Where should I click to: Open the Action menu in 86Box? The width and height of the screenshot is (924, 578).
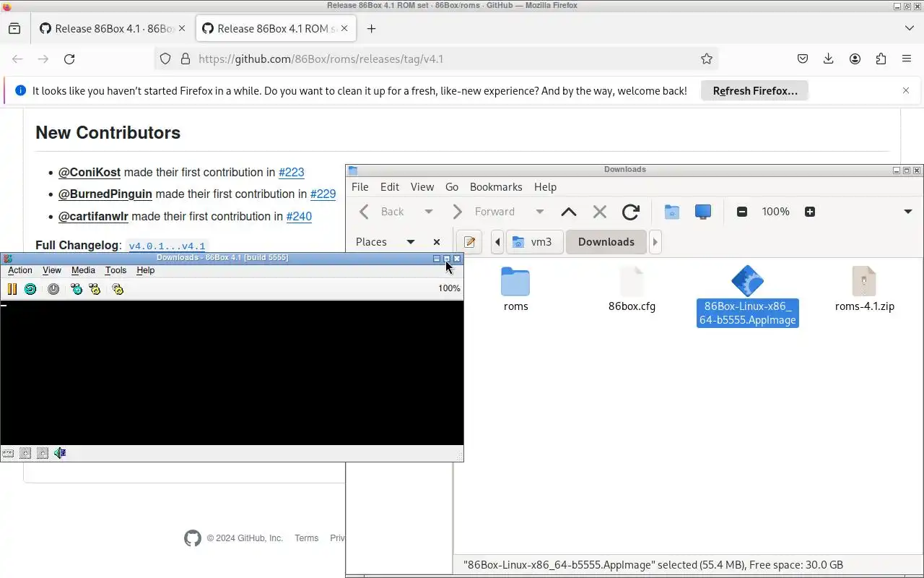(x=20, y=270)
